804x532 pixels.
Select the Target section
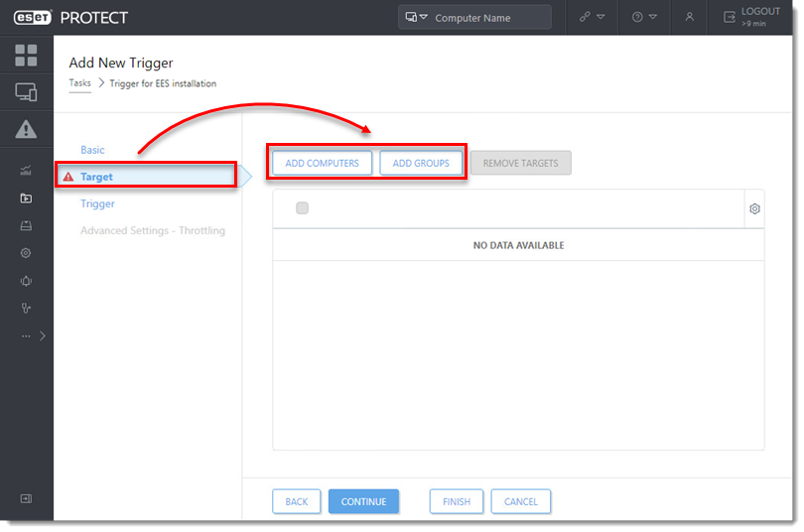coord(146,177)
